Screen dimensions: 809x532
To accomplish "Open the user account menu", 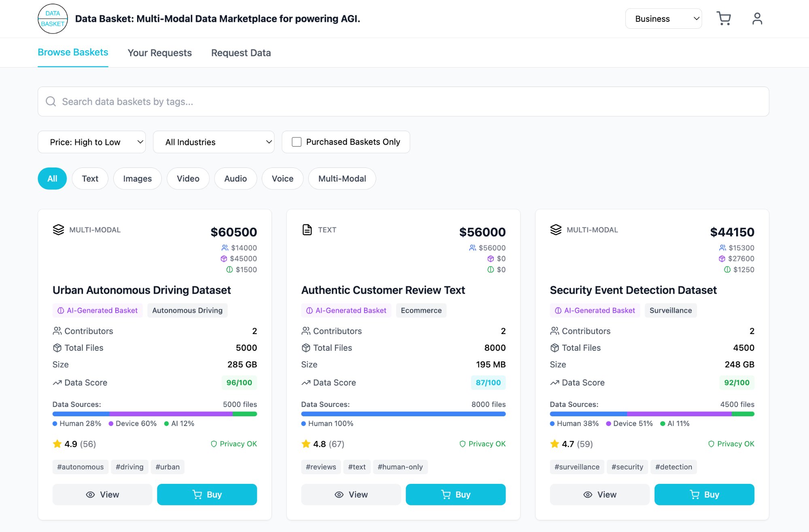I will click(x=756, y=18).
